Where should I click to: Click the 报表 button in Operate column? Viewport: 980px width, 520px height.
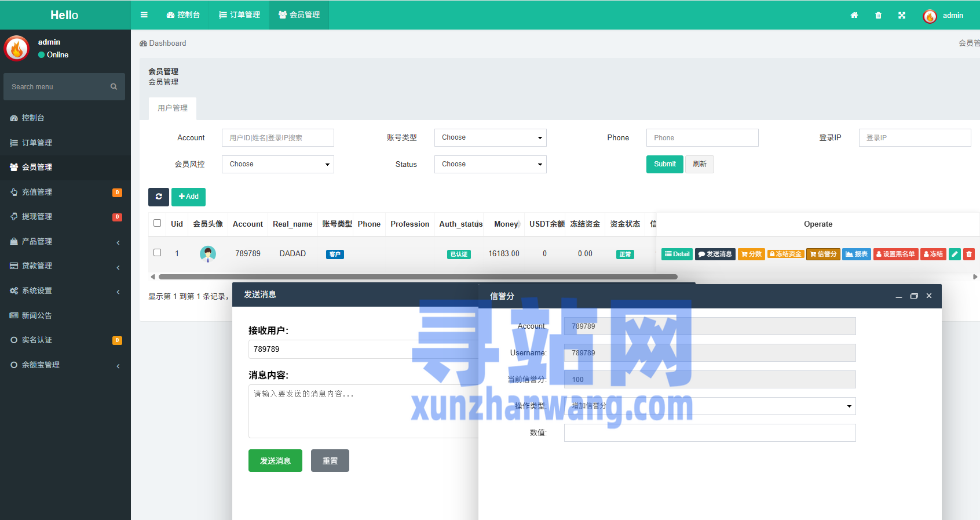[857, 254]
